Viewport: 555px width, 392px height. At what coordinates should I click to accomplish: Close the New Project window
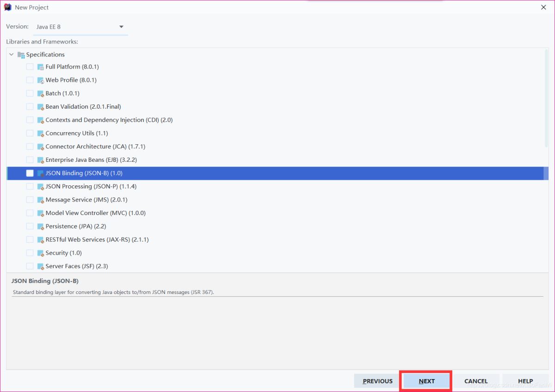[543, 7]
